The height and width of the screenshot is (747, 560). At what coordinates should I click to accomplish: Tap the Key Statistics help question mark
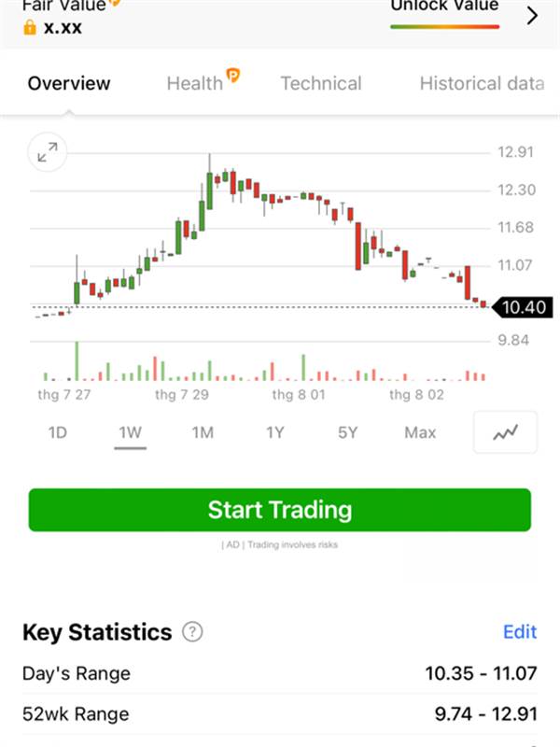[192, 632]
